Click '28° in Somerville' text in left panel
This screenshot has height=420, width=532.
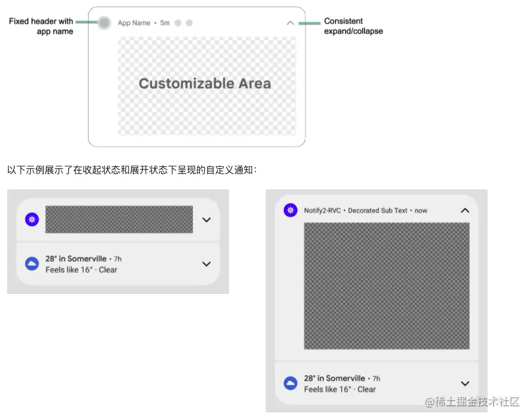click(x=76, y=259)
